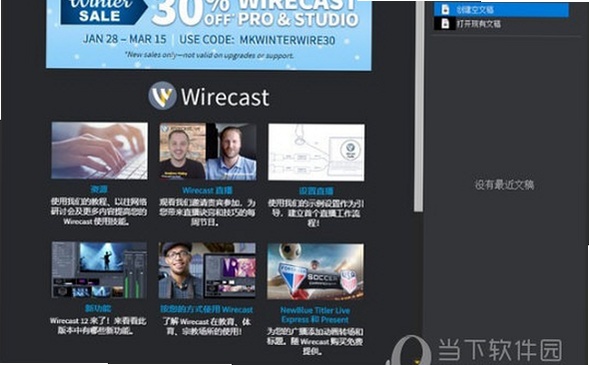Click the Wirecast logo icon

[x=162, y=96]
